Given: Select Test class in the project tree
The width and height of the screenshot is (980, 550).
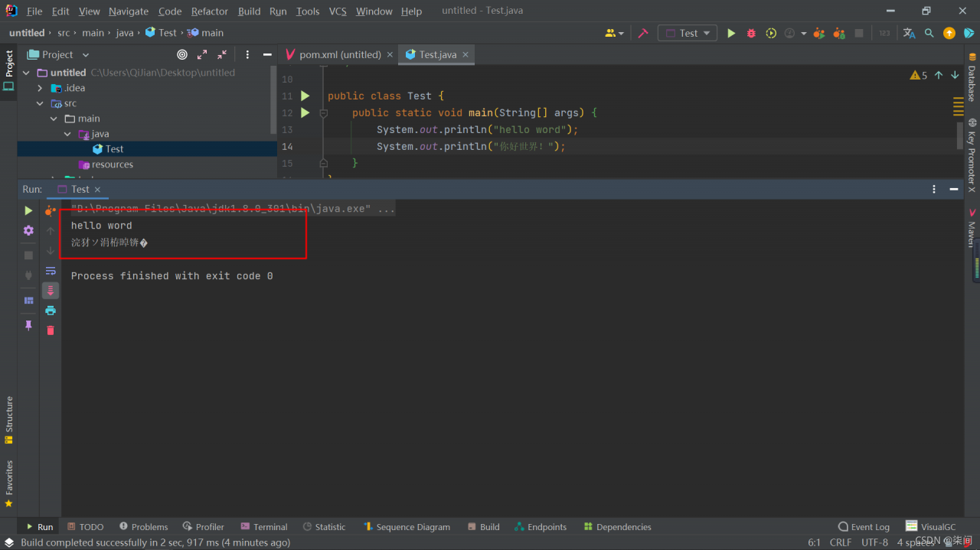Looking at the screenshot, I should click(114, 149).
